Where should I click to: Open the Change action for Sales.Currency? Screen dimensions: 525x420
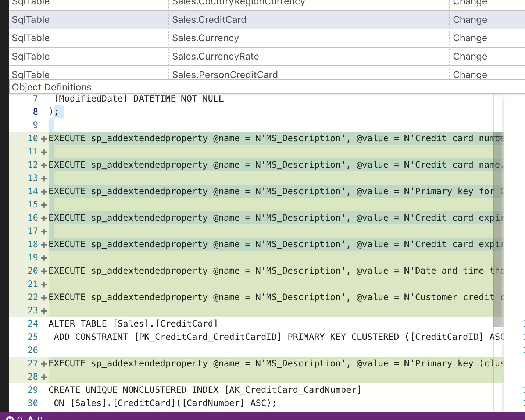[x=470, y=38]
